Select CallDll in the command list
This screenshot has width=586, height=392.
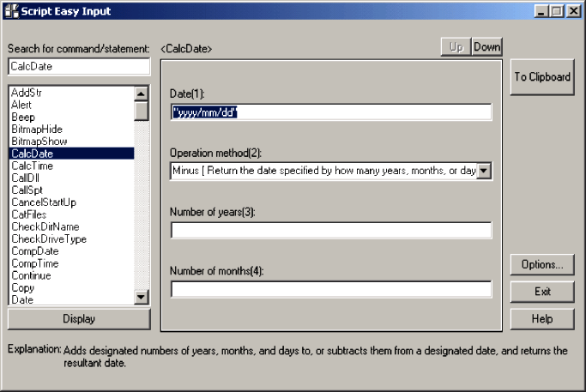(71, 178)
